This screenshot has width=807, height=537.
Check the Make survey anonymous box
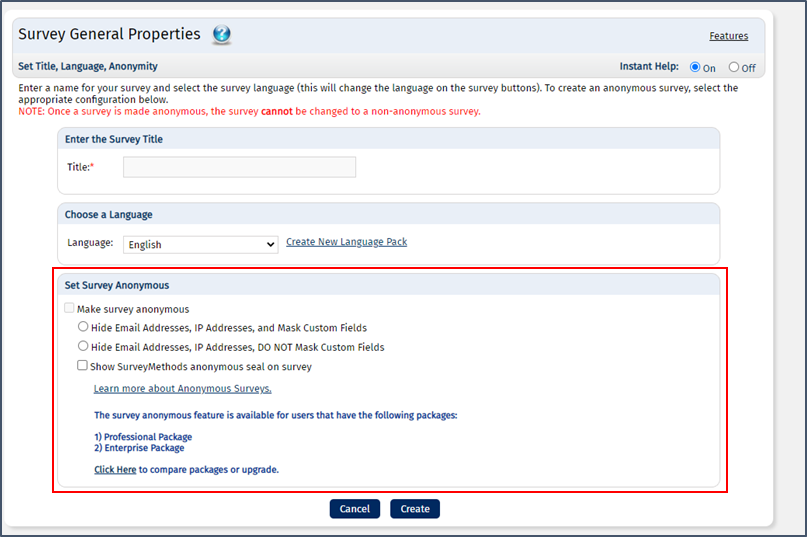coord(69,308)
